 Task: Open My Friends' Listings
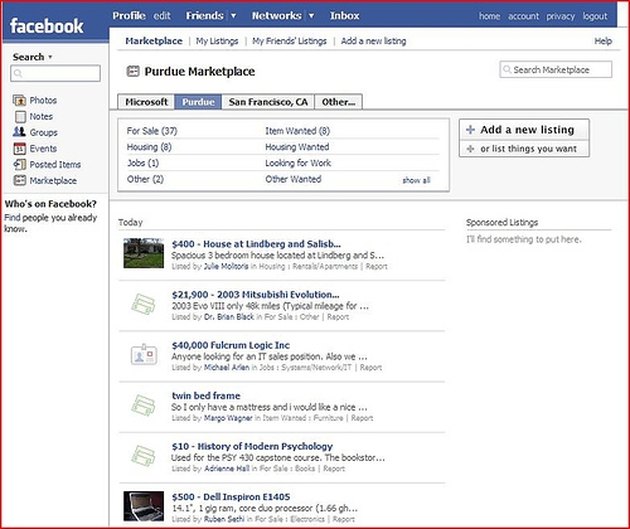coord(289,41)
